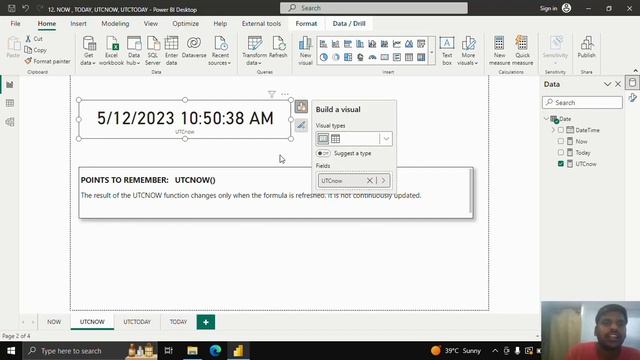Open the UTCnow field options arrow
The image size is (640, 360).
(383, 180)
